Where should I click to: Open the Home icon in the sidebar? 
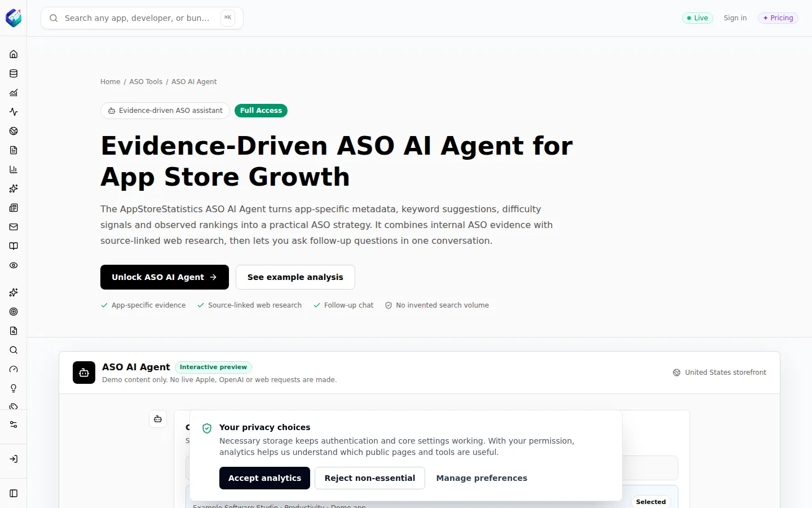point(14,54)
